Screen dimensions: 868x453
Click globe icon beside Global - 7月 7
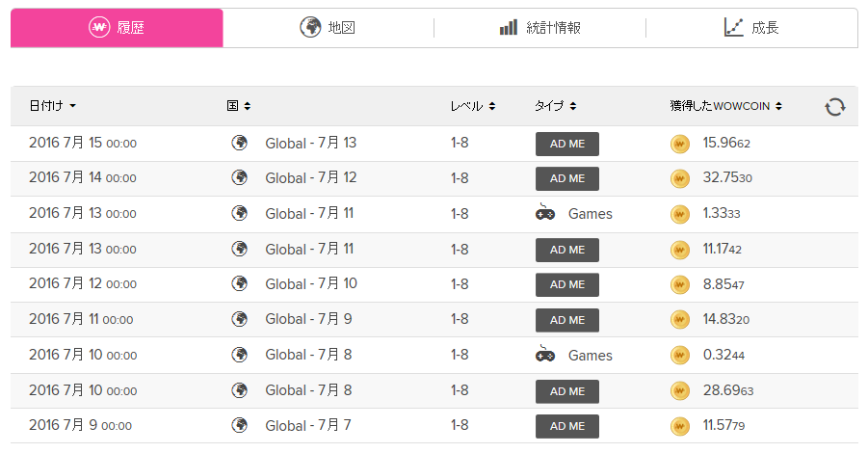pyautogui.click(x=239, y=425)
